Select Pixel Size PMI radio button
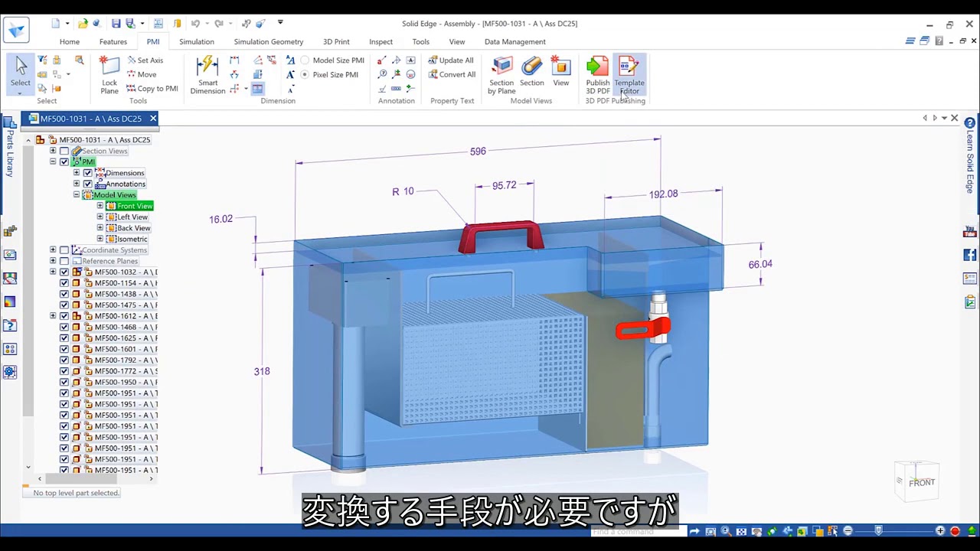 coord(305,74)
